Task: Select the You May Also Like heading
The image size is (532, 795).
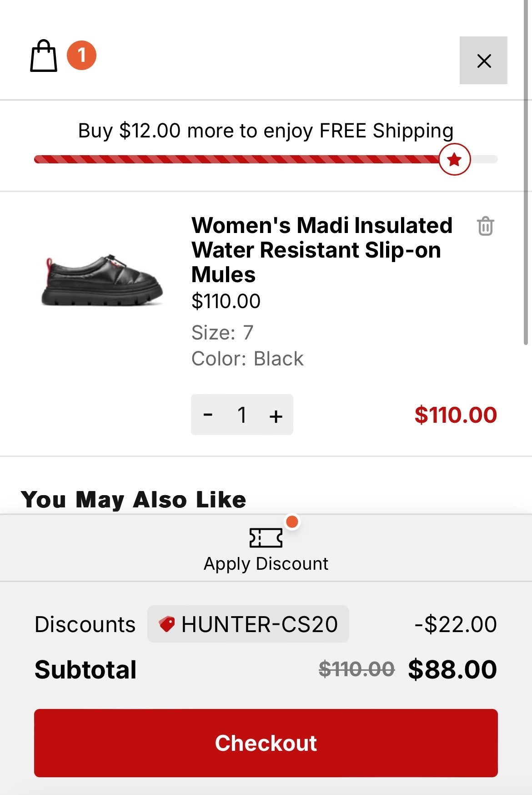Action: 134,499
